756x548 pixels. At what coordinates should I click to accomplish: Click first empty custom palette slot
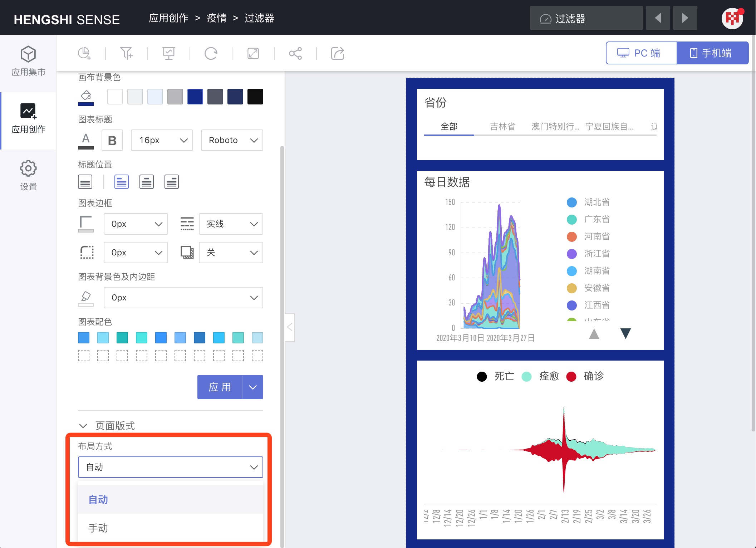click(x=84, y=356)
